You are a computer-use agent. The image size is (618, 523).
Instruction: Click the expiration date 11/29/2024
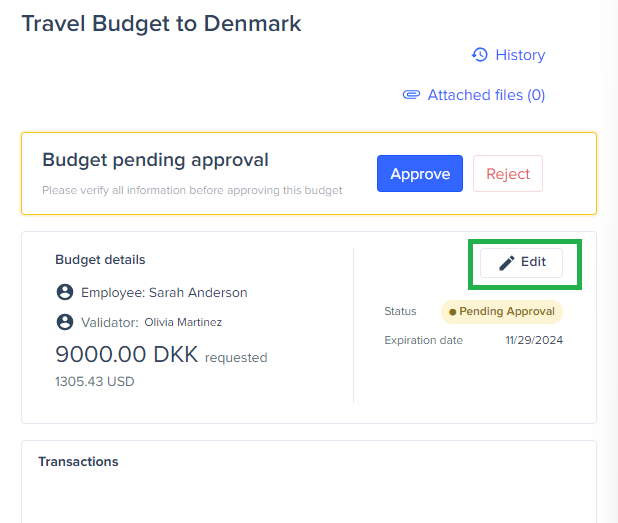(535, 340)
